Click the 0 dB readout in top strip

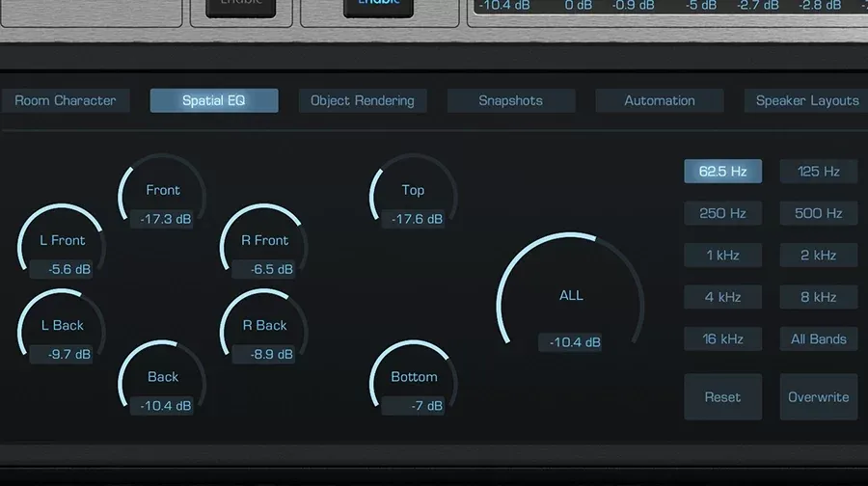click(579, 6)
